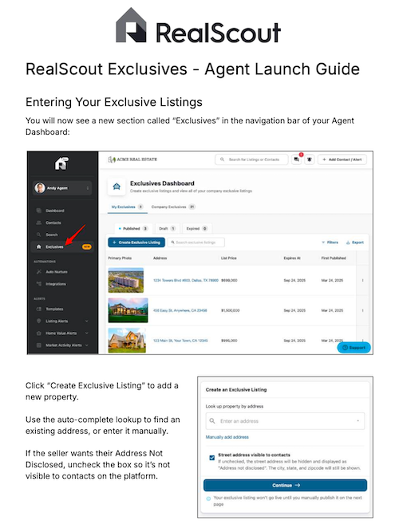Open row actions menu for the $1,500,000 listing
The height and width of the screenshot is (532, 399).
pos(362,310)
